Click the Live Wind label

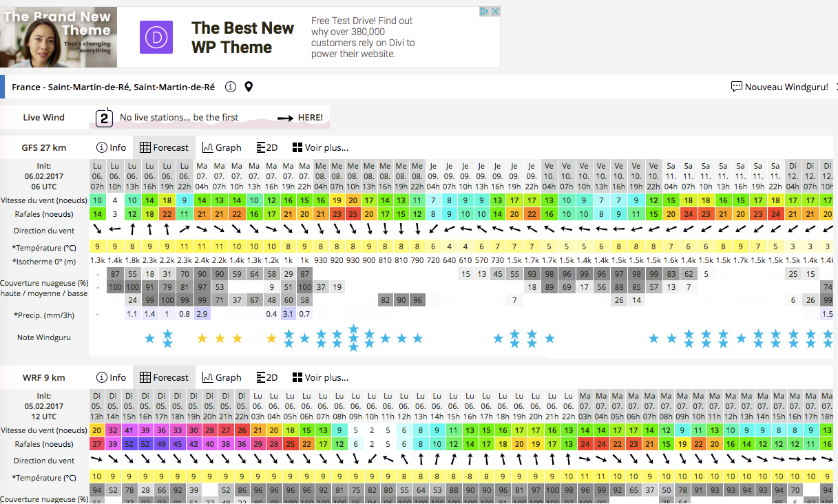pyautogui.click(x=44, y=118)
